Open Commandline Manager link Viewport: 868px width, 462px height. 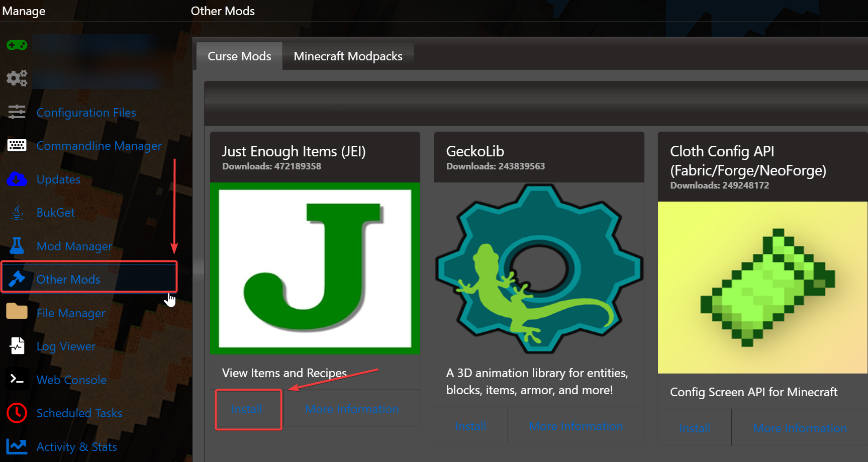coord(99,146)
